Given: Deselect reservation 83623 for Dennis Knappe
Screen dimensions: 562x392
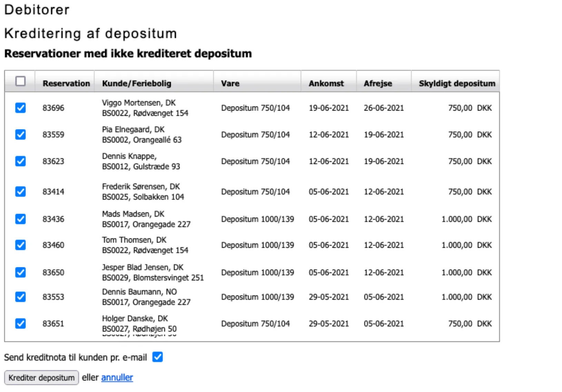Looking at the screenshot, I should (x=21, y=161).
